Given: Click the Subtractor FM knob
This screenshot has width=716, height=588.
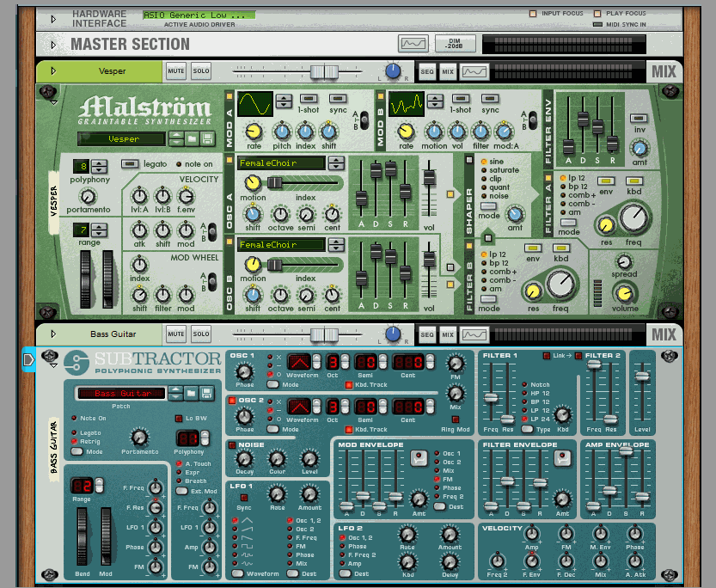Looking at the screenshot, I should pos(456,364).
